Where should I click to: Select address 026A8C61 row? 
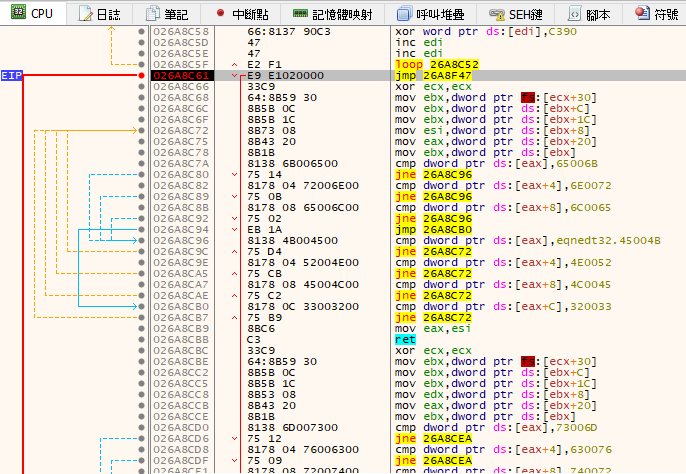pos(181,75)
